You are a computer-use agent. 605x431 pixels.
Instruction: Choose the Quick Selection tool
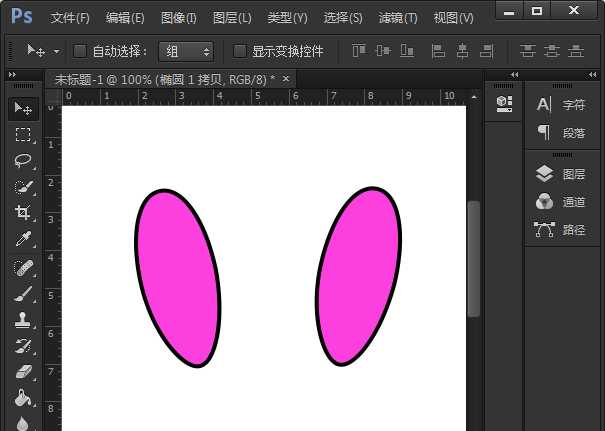23,186
